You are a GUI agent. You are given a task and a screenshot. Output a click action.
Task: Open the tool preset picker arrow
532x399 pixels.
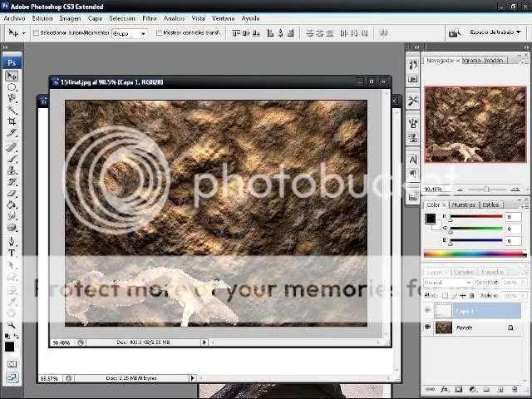(x=23, y=33)
